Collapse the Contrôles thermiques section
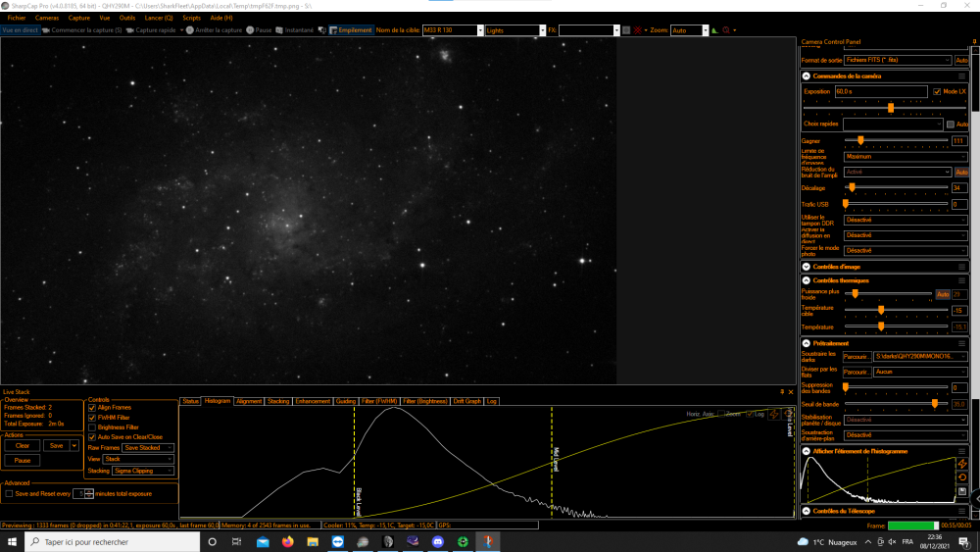Image resolution: width=980 pixels, height=552 pixels. pos(807,280)
